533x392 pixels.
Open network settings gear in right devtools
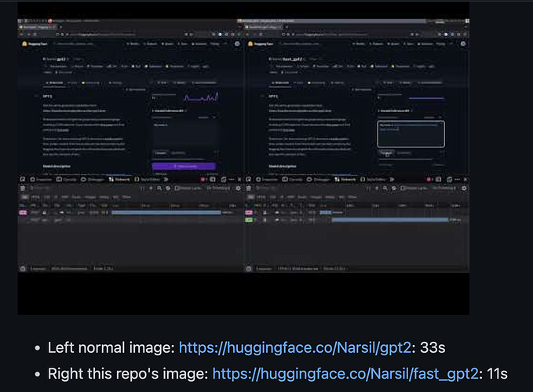point(465,188)
